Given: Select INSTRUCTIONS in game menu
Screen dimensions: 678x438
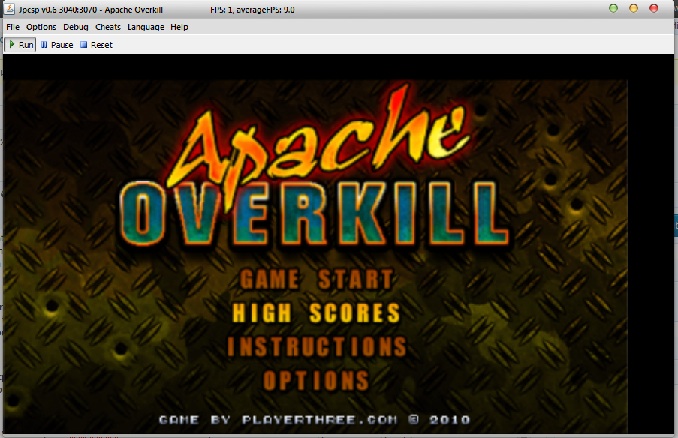Looking at the screenshot, I should coord(317,347).
